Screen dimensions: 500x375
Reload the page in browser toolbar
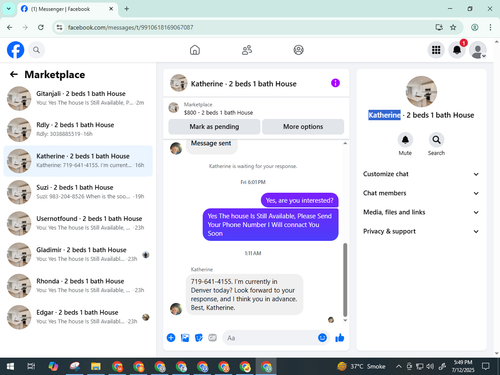click(x=41, y=27)
